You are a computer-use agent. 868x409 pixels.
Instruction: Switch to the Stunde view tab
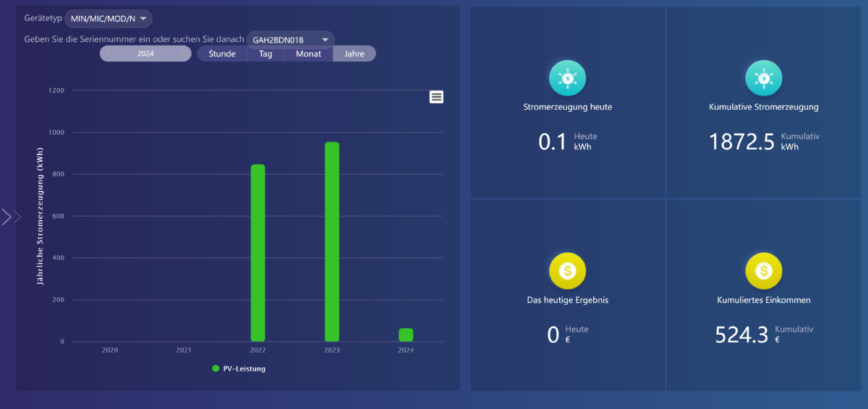pyautogui.click(x=222, y=53)
